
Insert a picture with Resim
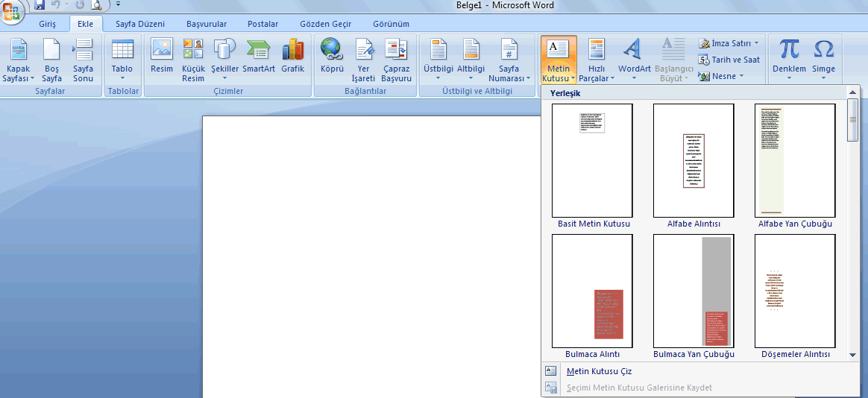click(162, 56)
